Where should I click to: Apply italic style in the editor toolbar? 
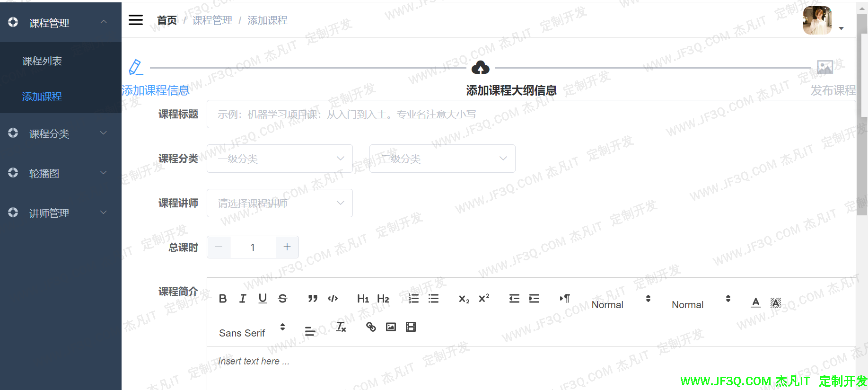pyautogui.click(x=243, y=299)
